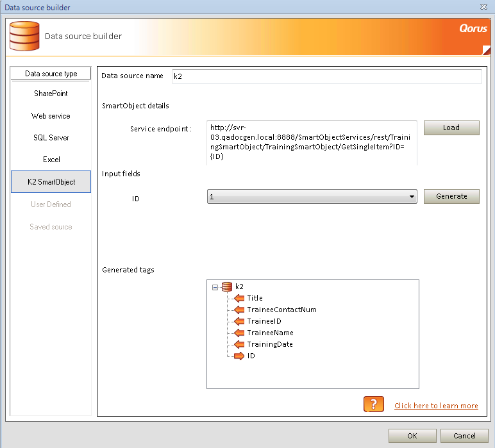Image resolution: width=495 pixels, height=448 pixels.
Task: Click the Load button
Action: point(451,128)
